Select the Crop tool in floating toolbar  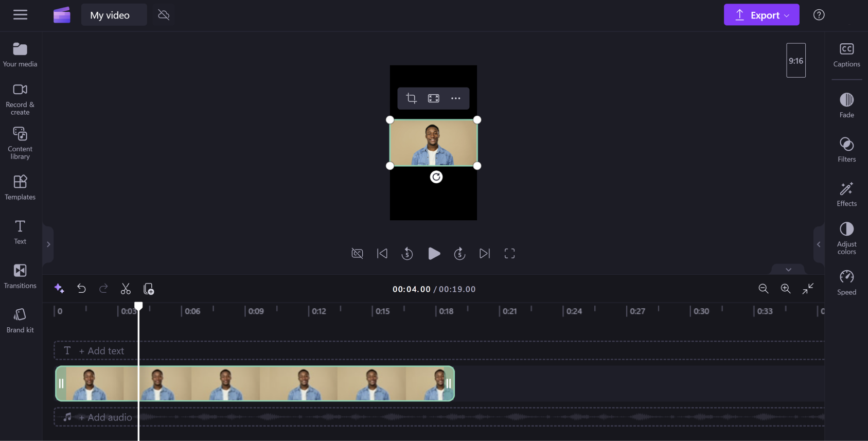(411, 98)
